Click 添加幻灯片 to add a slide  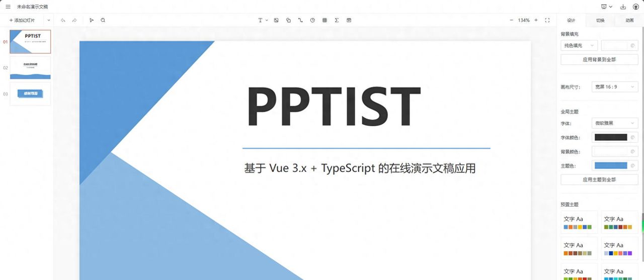22,20
